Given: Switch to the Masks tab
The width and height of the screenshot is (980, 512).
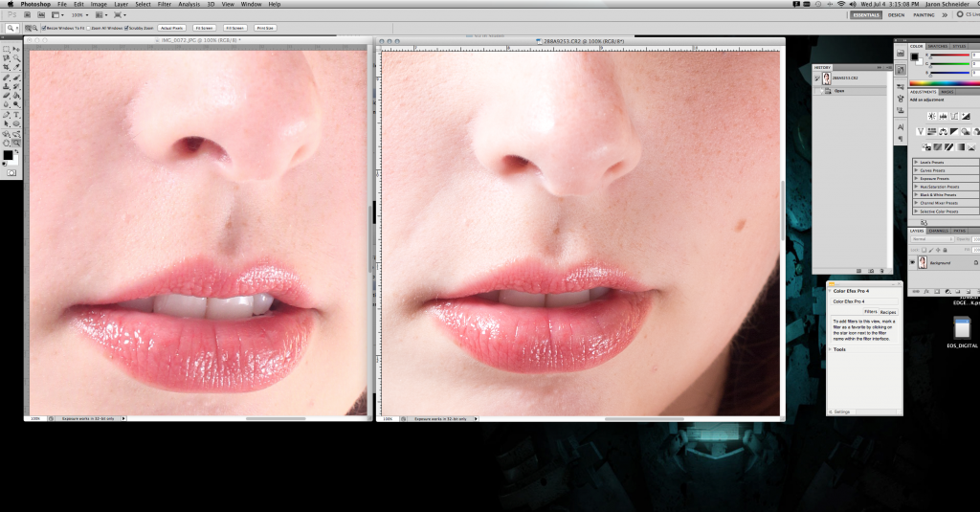Looking at the screenshot, I should tap(947, 92).
